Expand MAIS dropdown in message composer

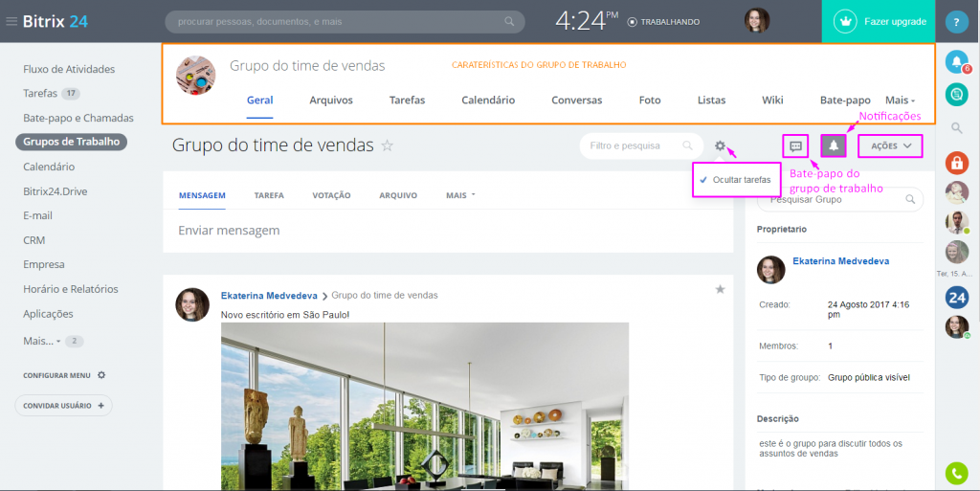(x=460, y=195)
